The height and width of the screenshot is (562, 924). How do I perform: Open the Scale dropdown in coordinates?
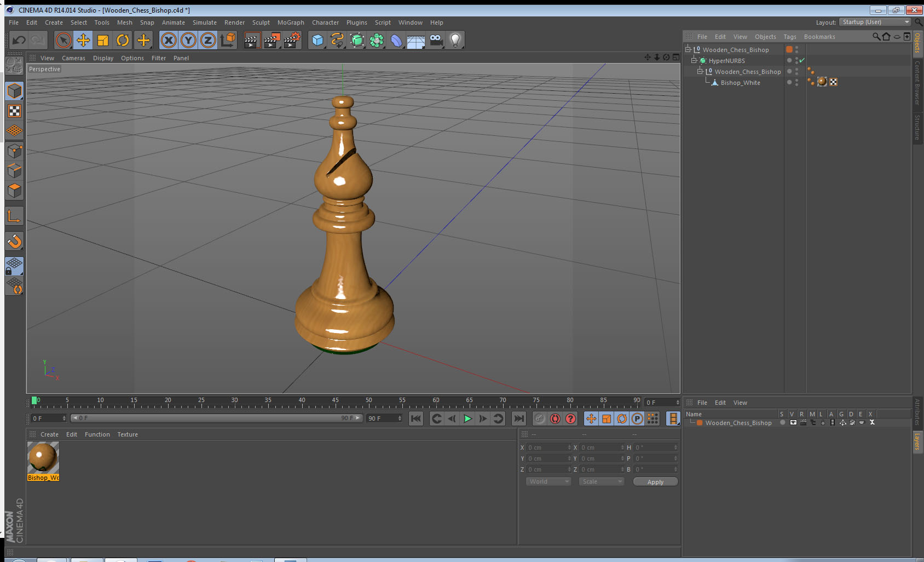pyautogui.click(x=602, y=481)
